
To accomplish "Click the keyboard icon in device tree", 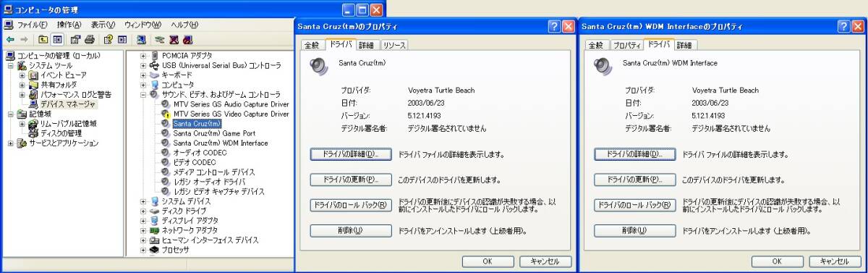I will click(x=154, y=75).
